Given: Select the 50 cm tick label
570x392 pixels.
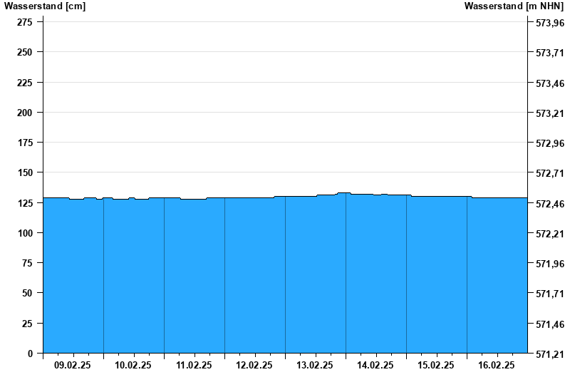Looking at the screenshot, I should [x=26, y=293].
